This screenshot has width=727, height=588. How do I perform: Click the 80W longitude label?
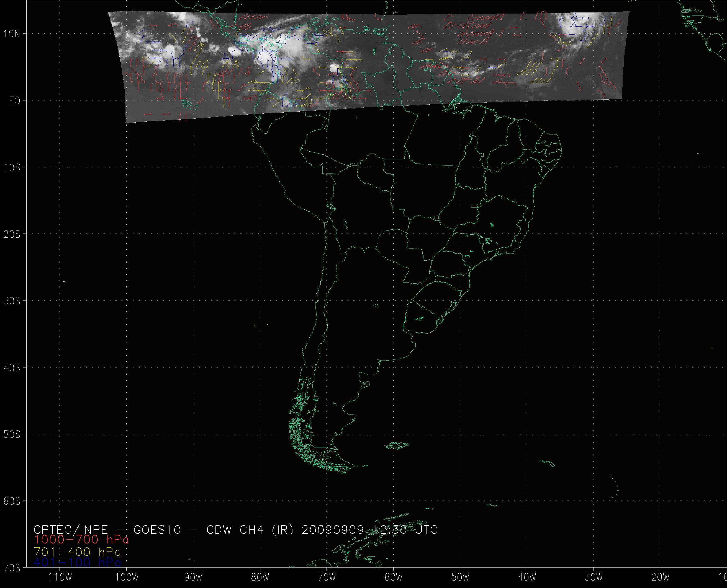[260, 577]
